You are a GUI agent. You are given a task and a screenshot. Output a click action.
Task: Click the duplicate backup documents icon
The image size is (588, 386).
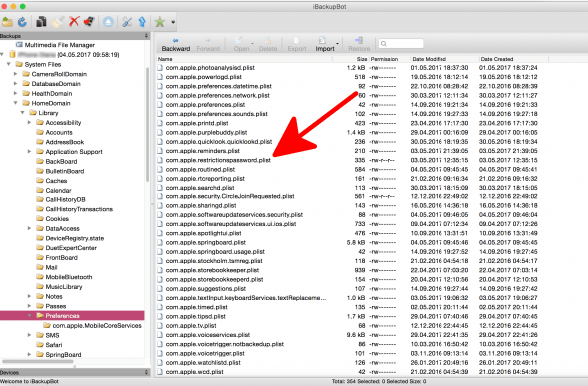[x=41, y=22]
